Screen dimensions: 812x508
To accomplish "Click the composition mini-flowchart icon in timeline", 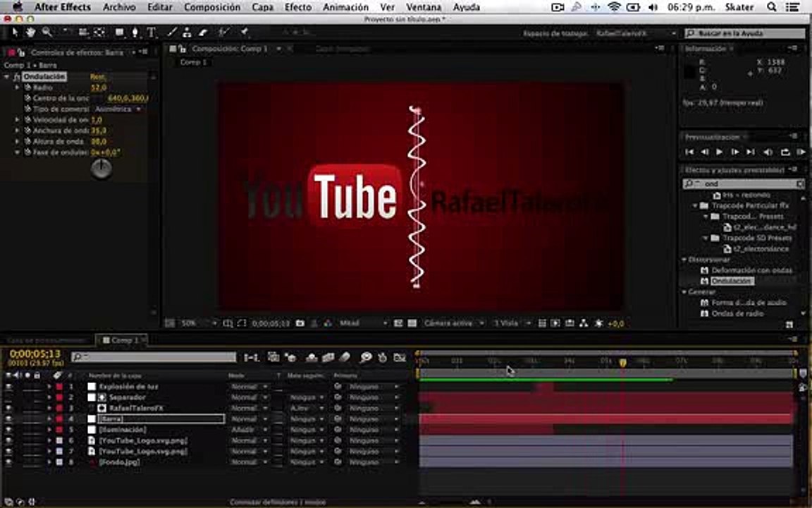I will (x=252, y=357).
